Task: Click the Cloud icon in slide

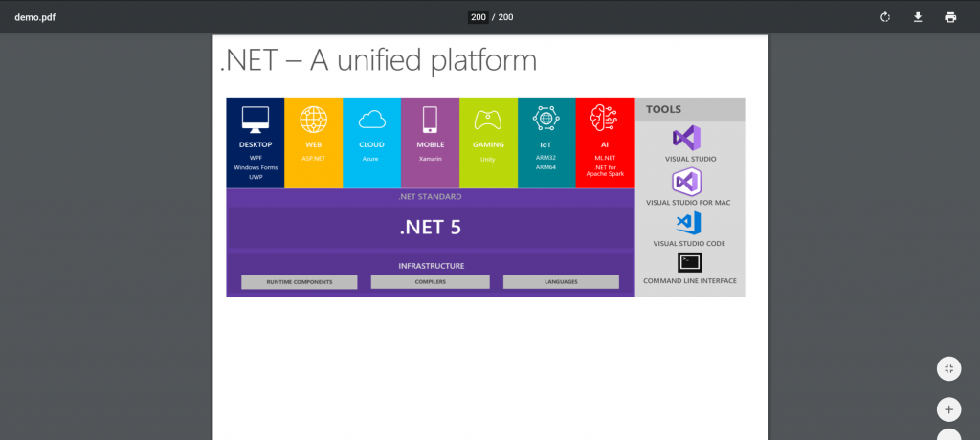Action: [372, 120]
